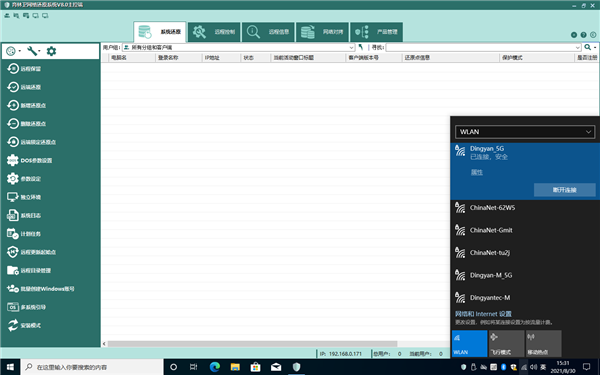
Task: Toggle the WLAN quick action tile
Action: tap(470, 344)
